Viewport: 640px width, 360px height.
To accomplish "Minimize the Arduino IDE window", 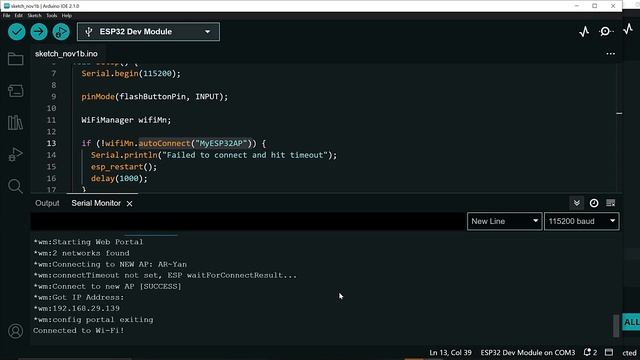I will pos(577,6).
